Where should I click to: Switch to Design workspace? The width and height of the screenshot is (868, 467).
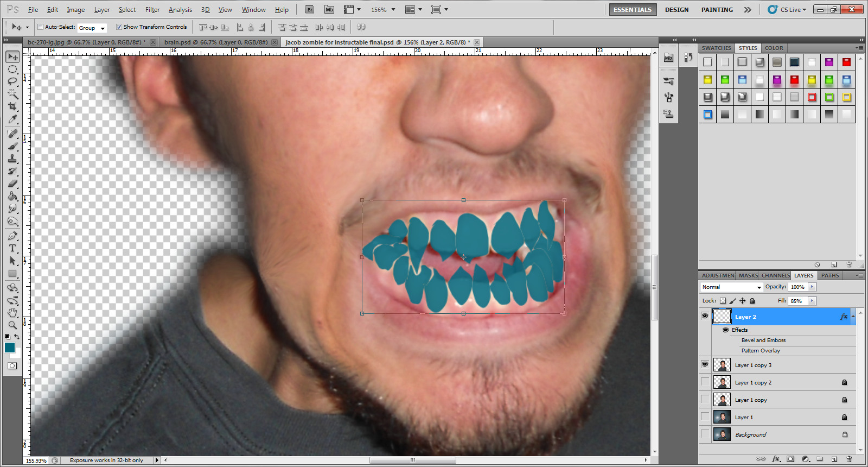point(676,10)
